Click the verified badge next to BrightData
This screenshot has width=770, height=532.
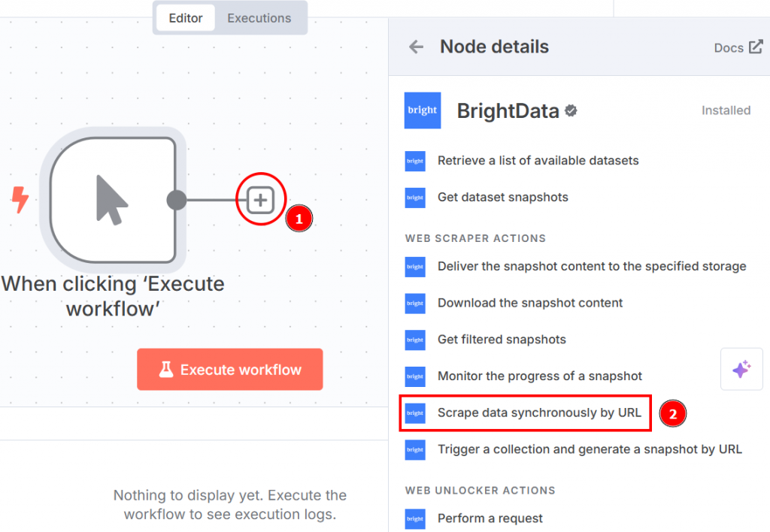point(570,110)
